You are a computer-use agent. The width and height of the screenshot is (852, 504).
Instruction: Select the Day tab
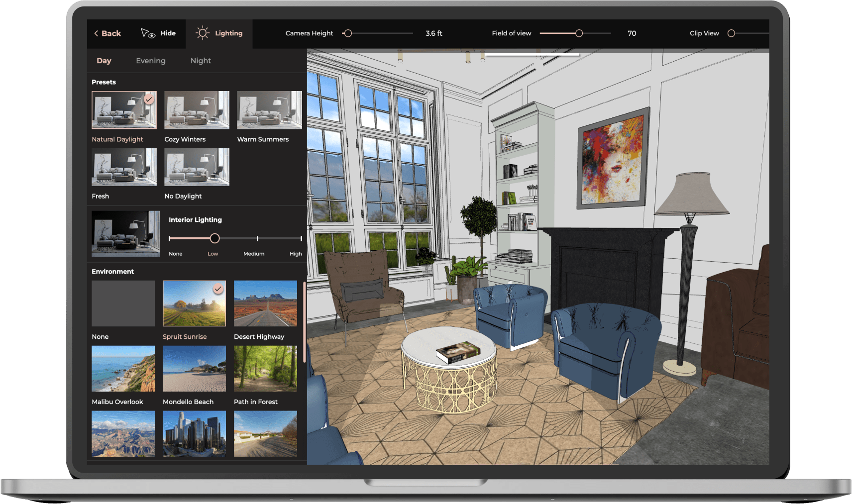pos(104,60)
